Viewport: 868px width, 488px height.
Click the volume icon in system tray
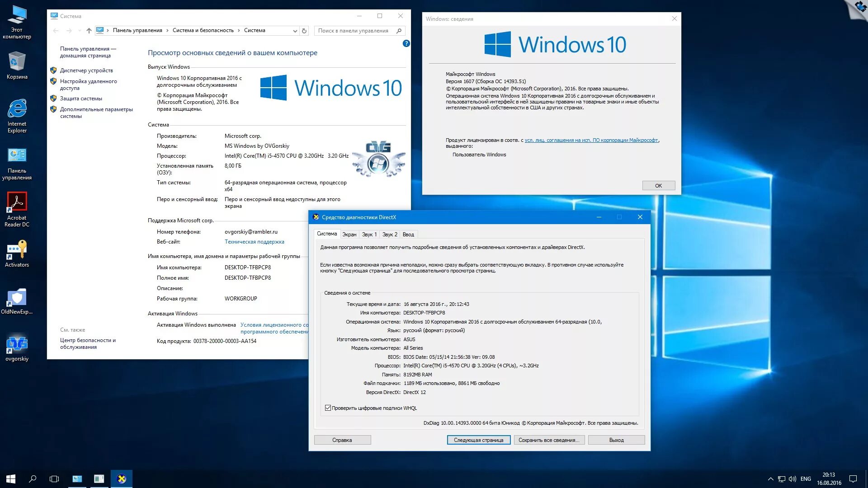pyautogui.click(x=792, y=479)
